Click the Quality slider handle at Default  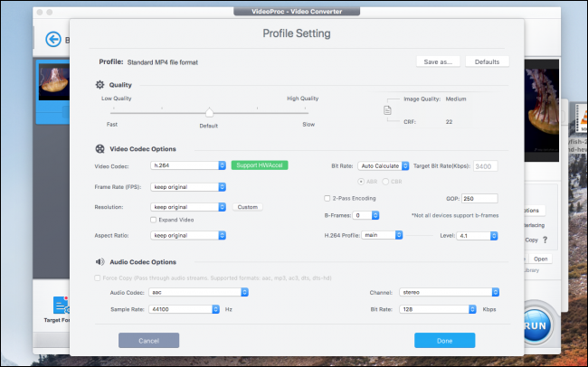(x=209, y=112)
